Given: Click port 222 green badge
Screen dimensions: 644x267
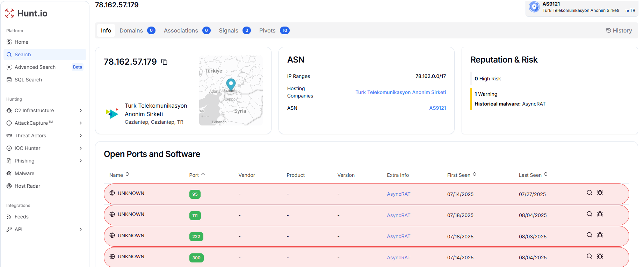Looking at the screenshot, I should click(196, 237).
